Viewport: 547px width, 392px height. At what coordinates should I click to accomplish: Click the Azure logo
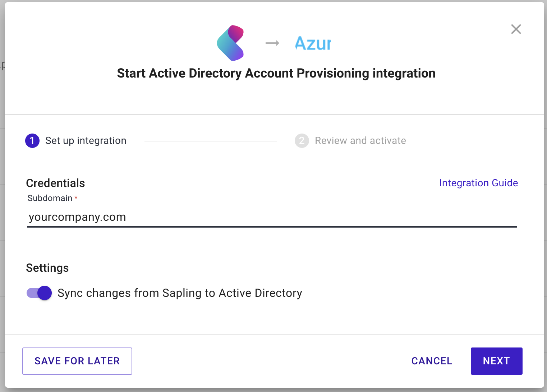312,43
